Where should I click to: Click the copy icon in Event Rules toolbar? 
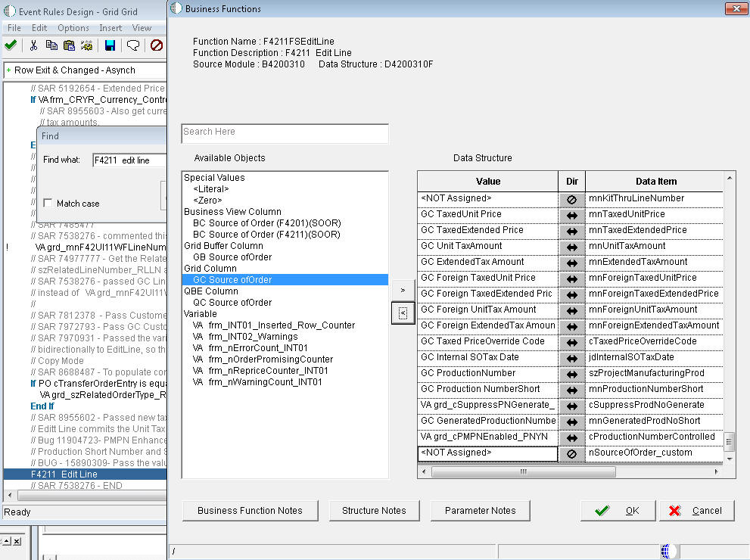(51, 45)
